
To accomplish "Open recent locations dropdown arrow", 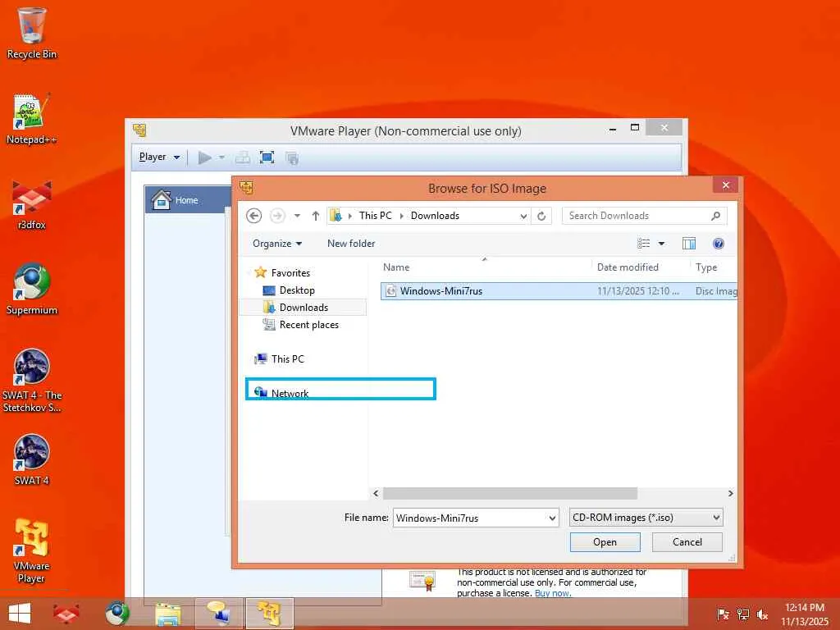I will tap(297, 216).
